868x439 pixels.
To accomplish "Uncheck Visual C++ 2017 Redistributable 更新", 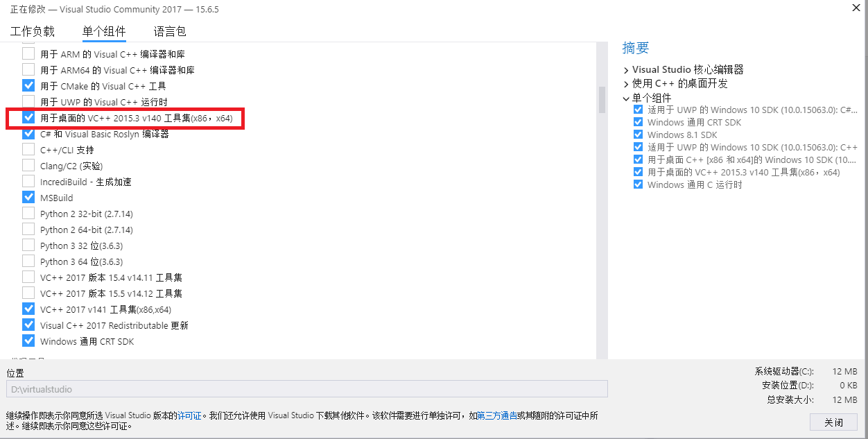I will coord(28,325).
